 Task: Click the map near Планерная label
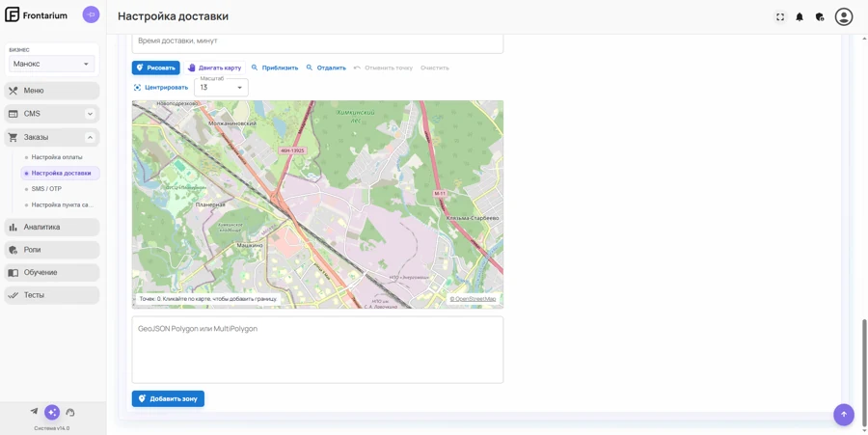[210, 204]
